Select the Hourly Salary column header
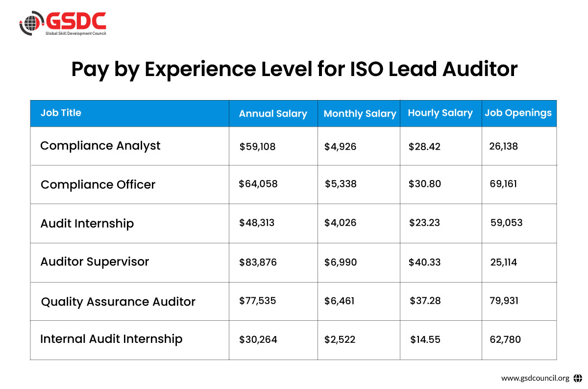This screenshot has height=389, width=588. tap(440, 113)
